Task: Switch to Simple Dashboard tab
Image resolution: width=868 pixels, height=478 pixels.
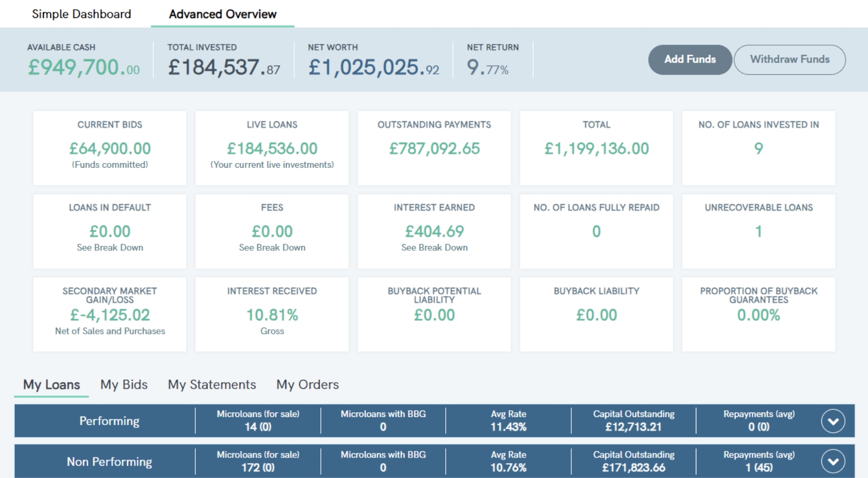Action: coord(81,14)
